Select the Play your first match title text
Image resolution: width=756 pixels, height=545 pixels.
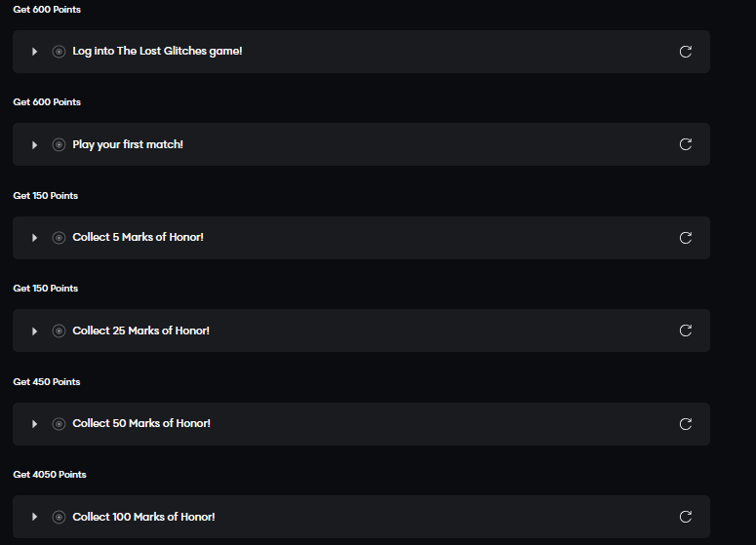coord(128,144)
